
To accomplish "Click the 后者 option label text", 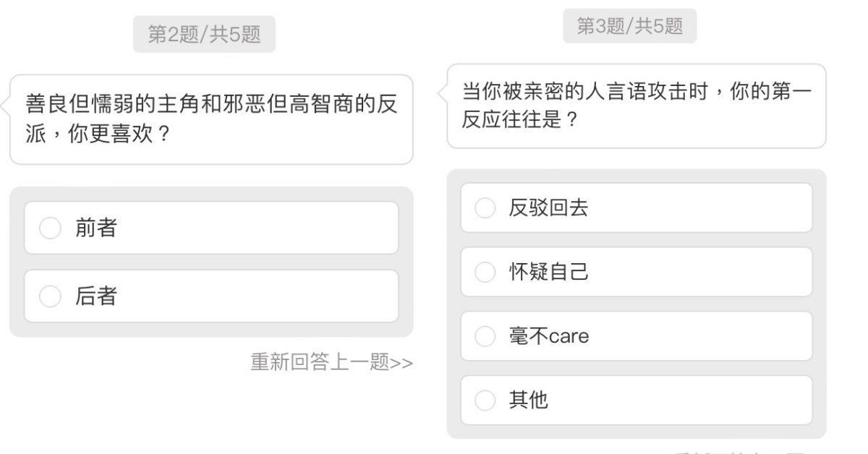I will tap(96, 296).
